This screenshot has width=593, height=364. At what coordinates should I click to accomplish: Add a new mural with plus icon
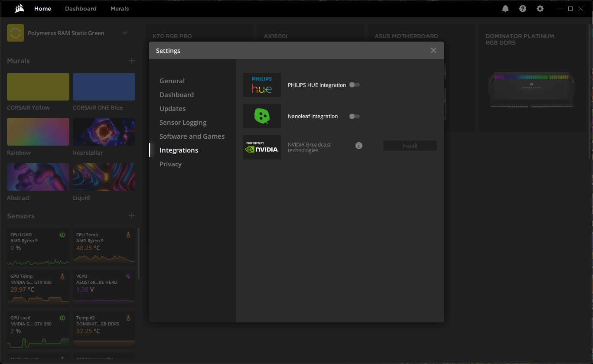132,61
